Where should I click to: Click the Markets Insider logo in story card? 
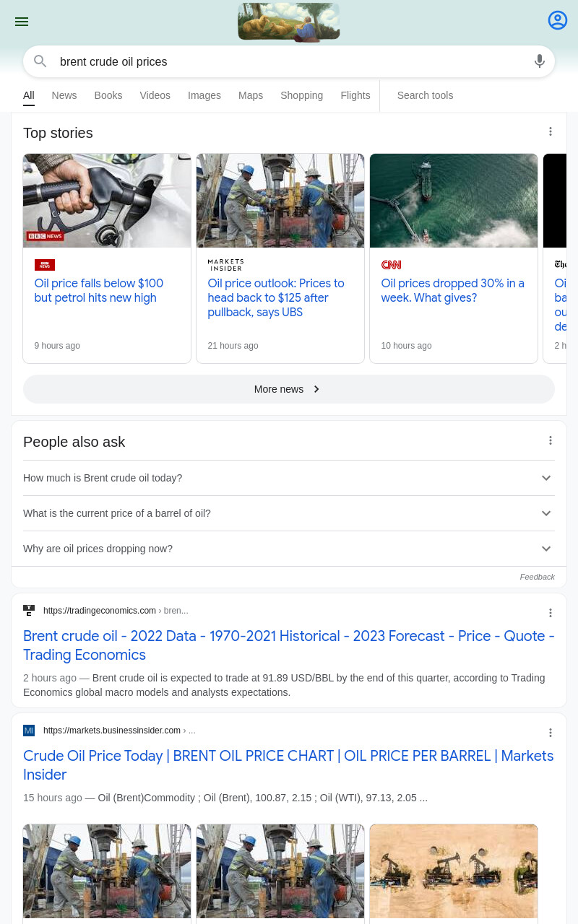pyautogui.click(x=225, y=265)
